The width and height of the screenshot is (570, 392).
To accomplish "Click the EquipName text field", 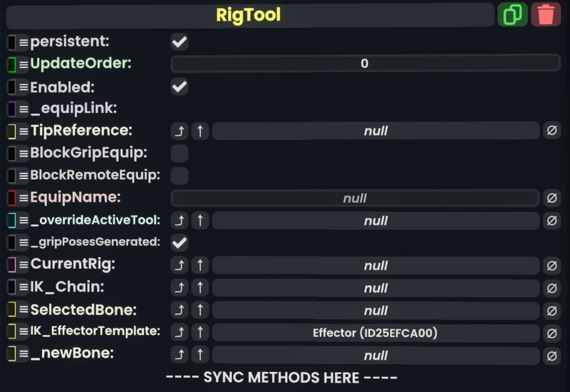I will click(x=355, y=198).
